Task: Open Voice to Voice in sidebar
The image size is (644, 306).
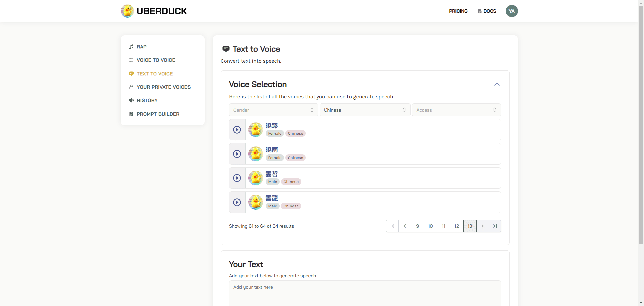Action: 156,60
